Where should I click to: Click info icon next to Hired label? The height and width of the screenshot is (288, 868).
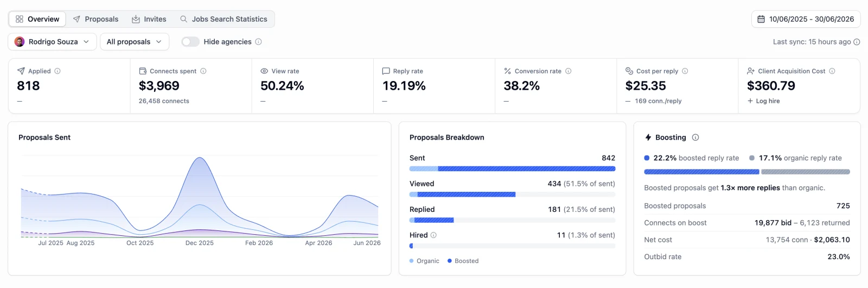tap(433, 235)
